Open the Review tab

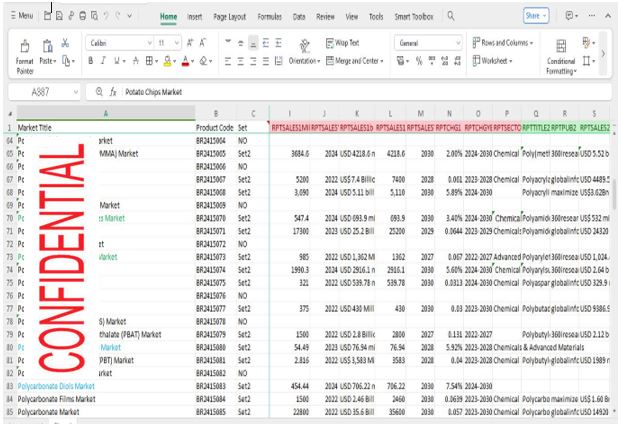[325, 17]
